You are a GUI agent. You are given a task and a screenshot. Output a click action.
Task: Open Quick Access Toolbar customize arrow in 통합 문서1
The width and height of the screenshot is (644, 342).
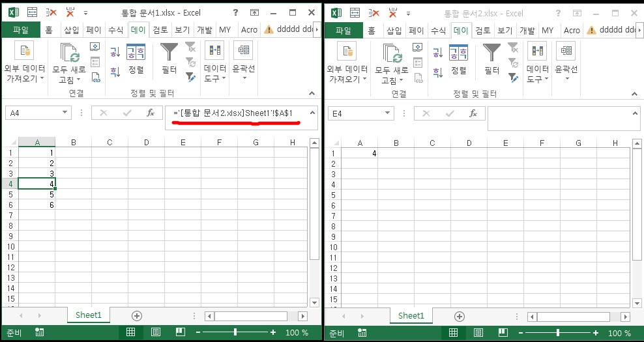coord(85,13)
